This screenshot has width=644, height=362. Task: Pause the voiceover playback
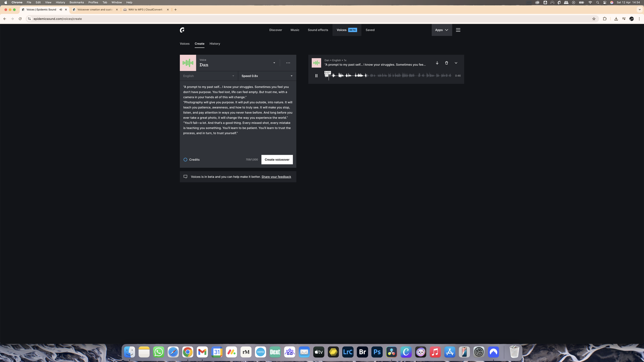tap(316, 76)
